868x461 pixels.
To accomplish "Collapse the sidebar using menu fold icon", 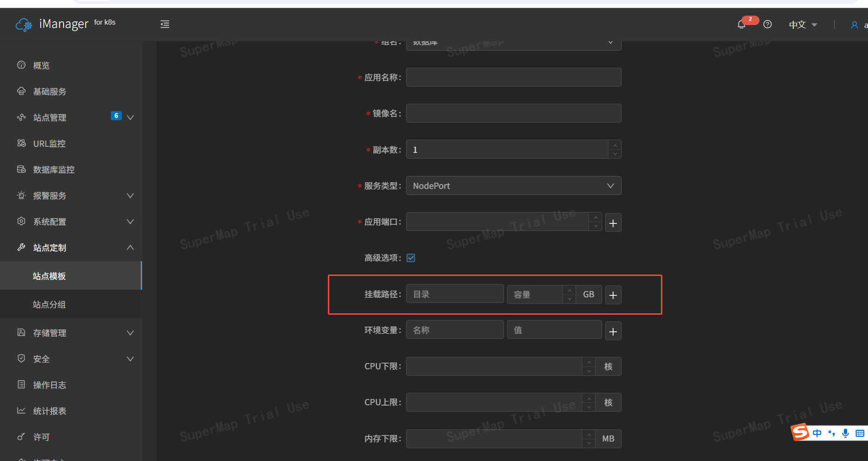I will point(165,24).
